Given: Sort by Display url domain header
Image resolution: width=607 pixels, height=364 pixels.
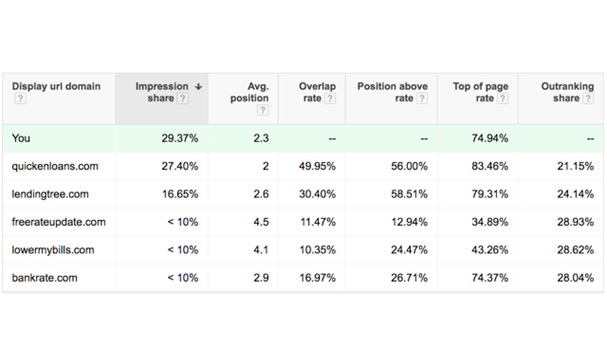Looking at the screenshot, I should (56, 86).
